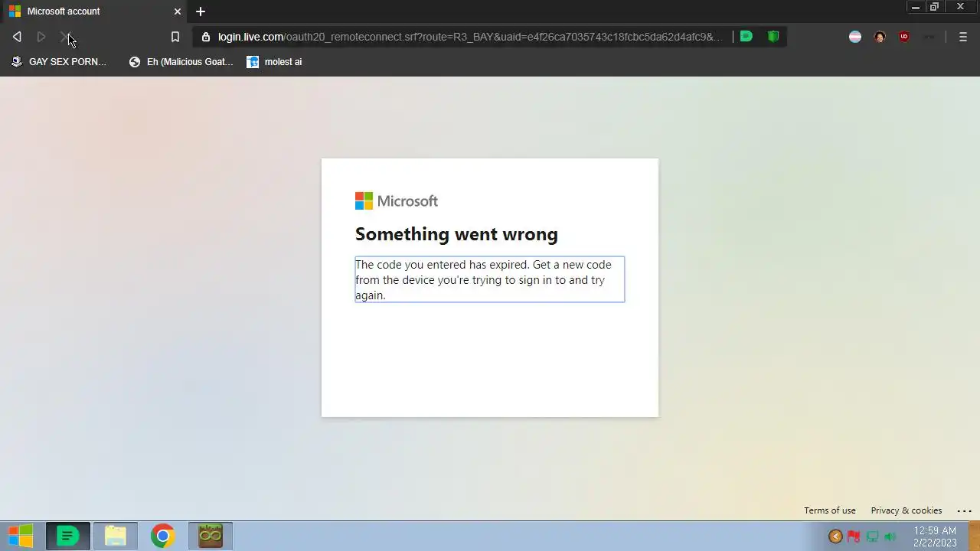The image size is (980, 551).
Task: Open Google Chrome from the taskbar
Action: tap(162, 536)
